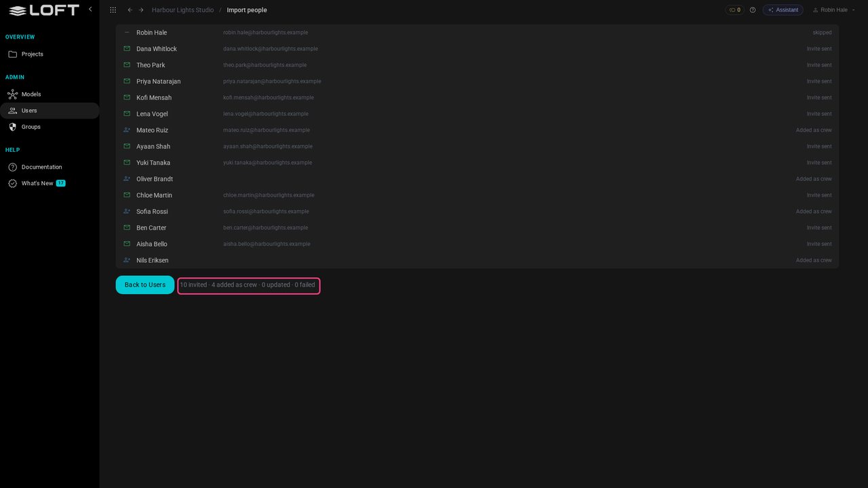Screen dimensions: 868x488
Task: Click ben.carter@harbourlights.example email
Action: [x=266, y=228]
